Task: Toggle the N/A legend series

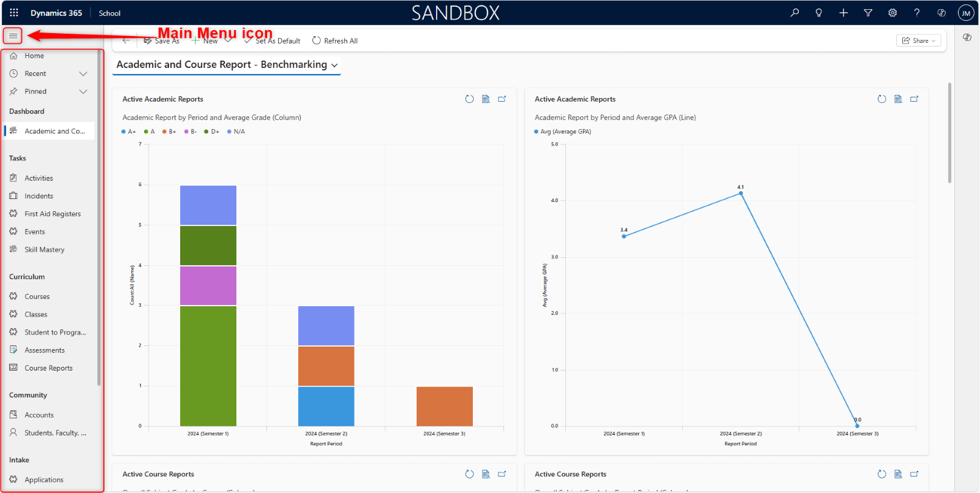Action: [x=236, y=132]
